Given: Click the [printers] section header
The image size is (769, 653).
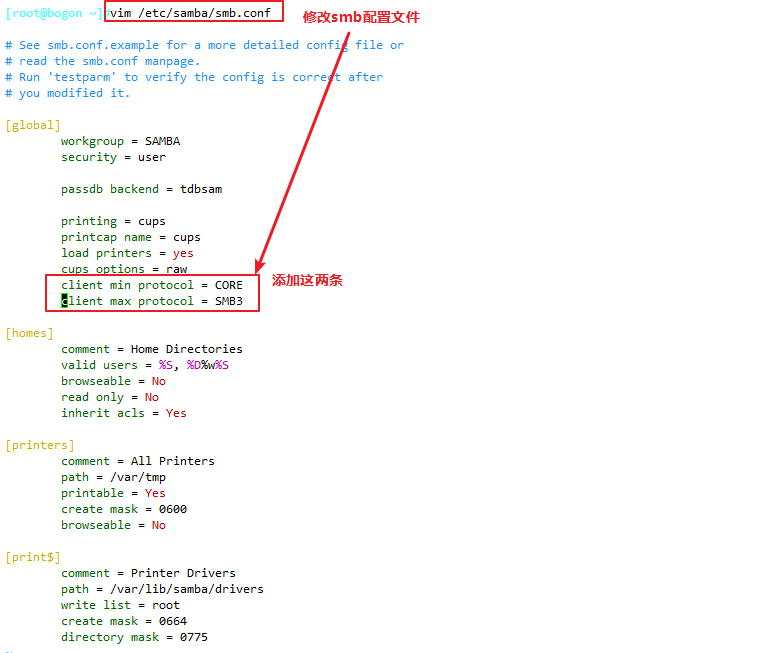Looking at the screenshot, I should (x=40, y=445).
